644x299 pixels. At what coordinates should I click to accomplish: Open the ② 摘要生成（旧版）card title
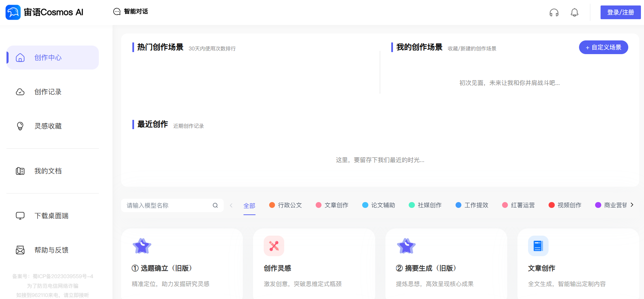pos(426,268)
